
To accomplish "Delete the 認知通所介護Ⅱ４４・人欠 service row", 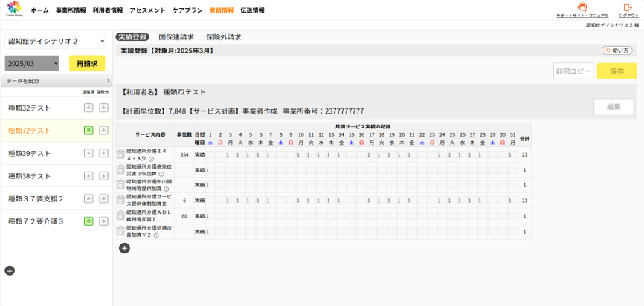I will [x=120, y=154].
